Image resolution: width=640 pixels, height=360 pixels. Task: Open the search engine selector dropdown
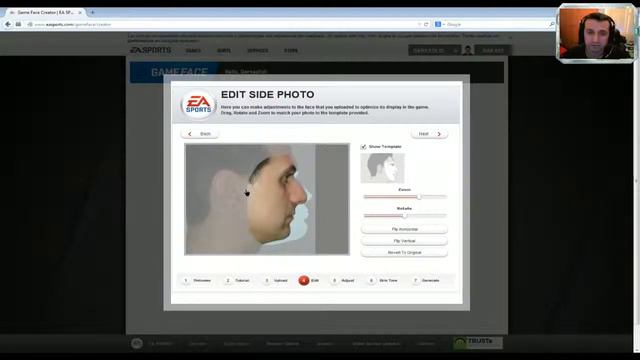point(444,24)
